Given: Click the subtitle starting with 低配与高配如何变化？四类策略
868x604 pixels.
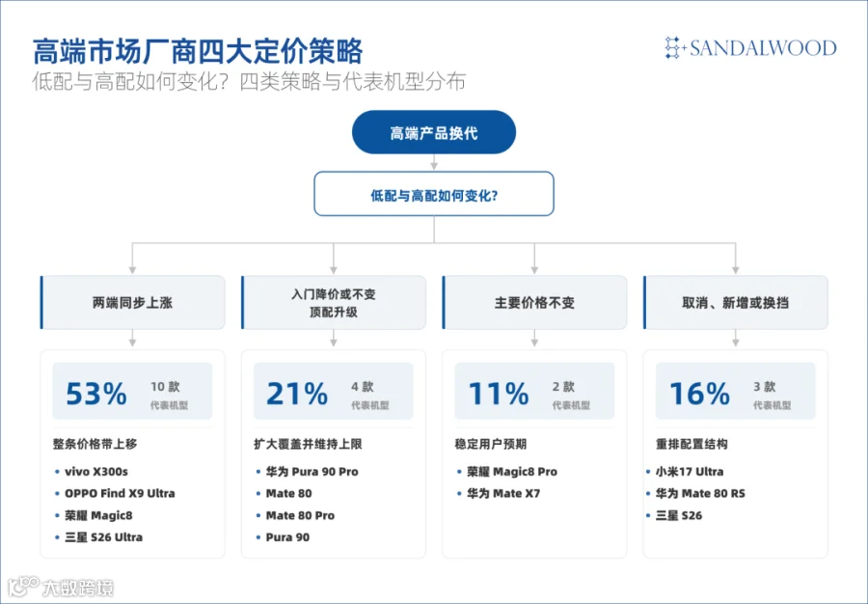Looking at the screenshot, I should click(x=249, y=81).
